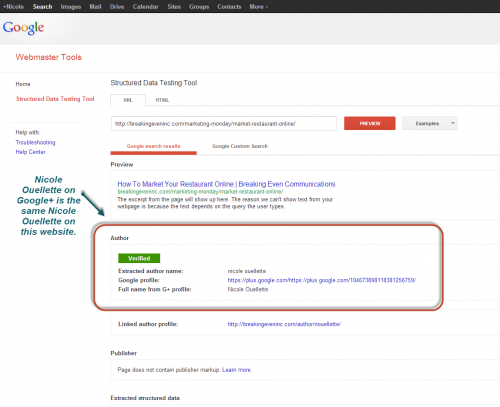The height and width of the screenshot is (407, 500).
Task: Open the Examples dropdown
Action: click(430, 123)
